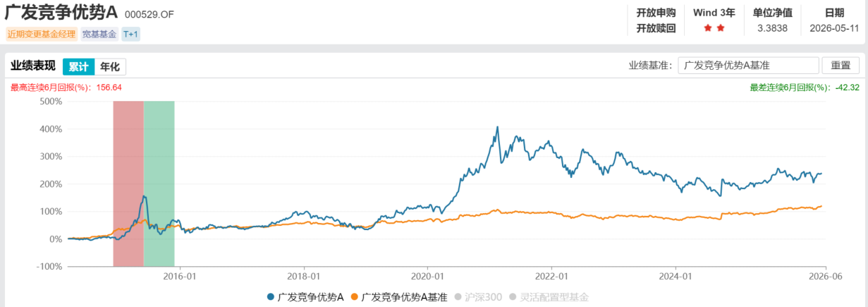Switch to 累计 performance view
The width and height of the screenshot is (868, 307).
click(x=78, y=67)
